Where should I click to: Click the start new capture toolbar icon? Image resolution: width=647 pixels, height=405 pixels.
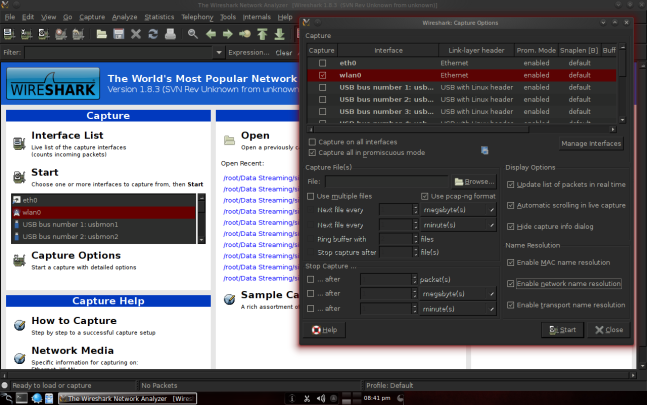pos(44,34)
